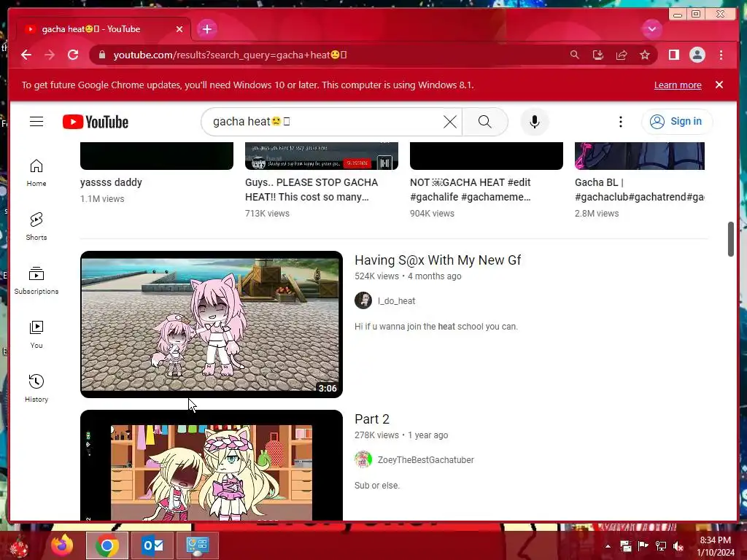
Task: Open the taskbar clock and date
Action: tap(716, 546)
